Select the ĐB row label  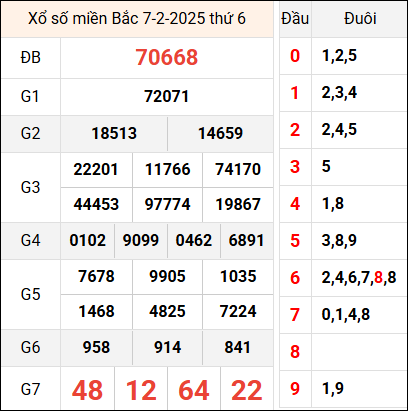pos(30,57)
